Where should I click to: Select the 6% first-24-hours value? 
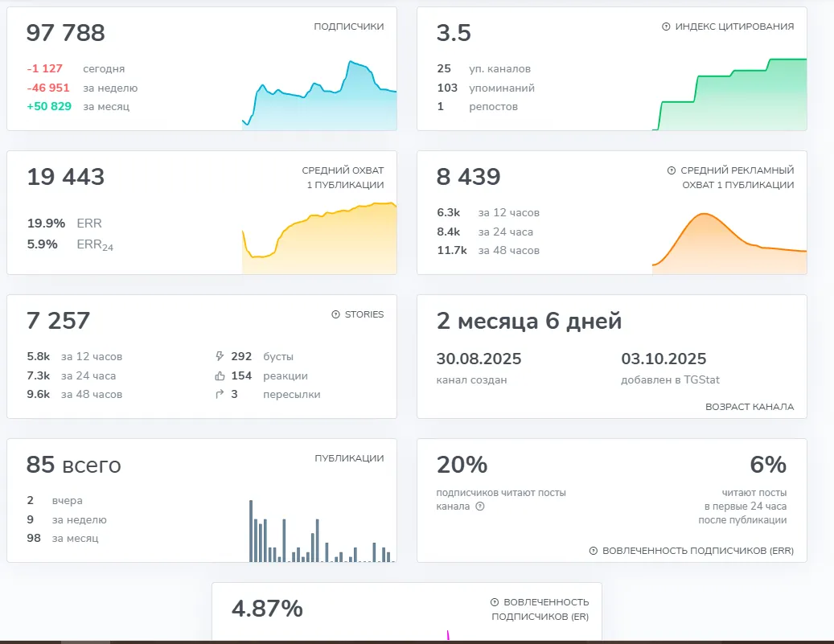coord(768,466)
